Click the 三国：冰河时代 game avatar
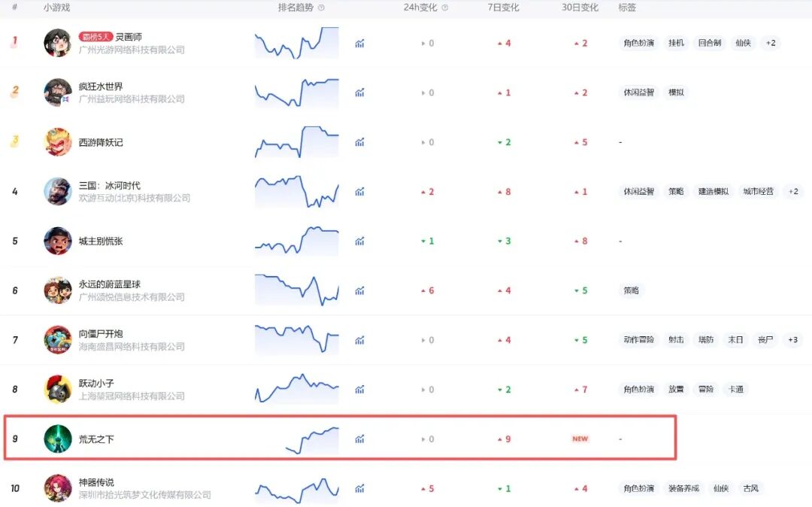 [x=57, y=192]
